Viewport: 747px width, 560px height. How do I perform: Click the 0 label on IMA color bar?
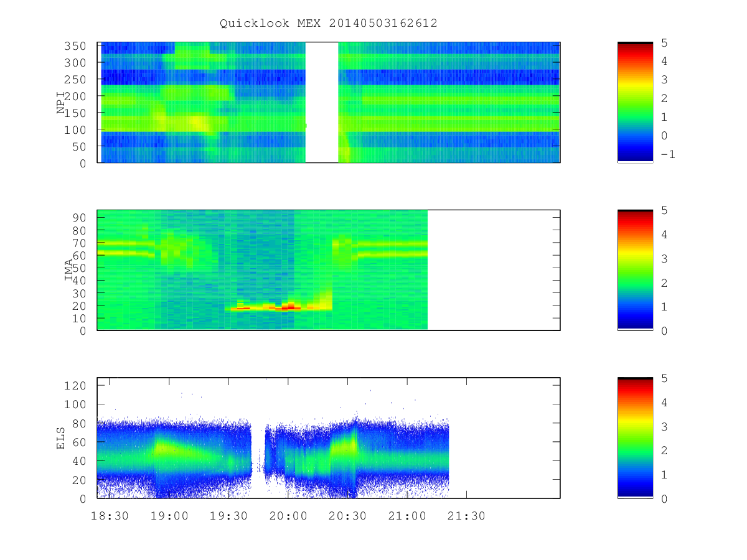(x=664, y=331)
